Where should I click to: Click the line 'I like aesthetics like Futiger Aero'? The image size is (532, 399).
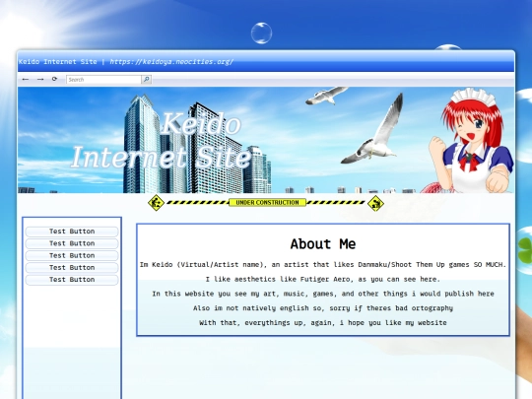pos(323,279)
